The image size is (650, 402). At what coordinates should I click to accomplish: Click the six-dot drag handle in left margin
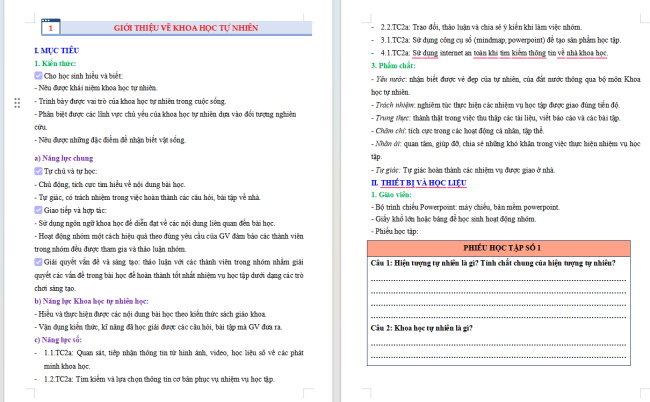click(17, 103)
